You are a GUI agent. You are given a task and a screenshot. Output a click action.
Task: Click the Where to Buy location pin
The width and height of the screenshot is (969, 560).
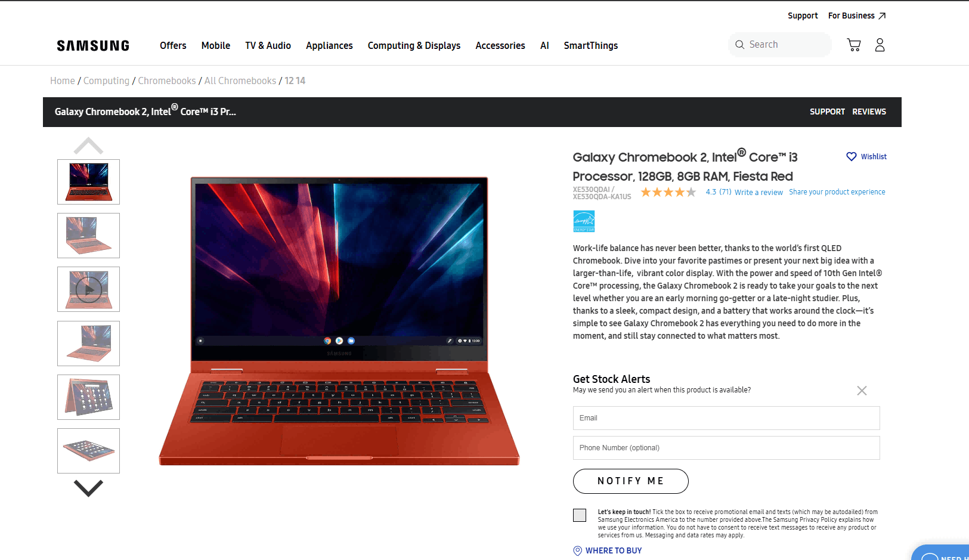tap(577, 551)
